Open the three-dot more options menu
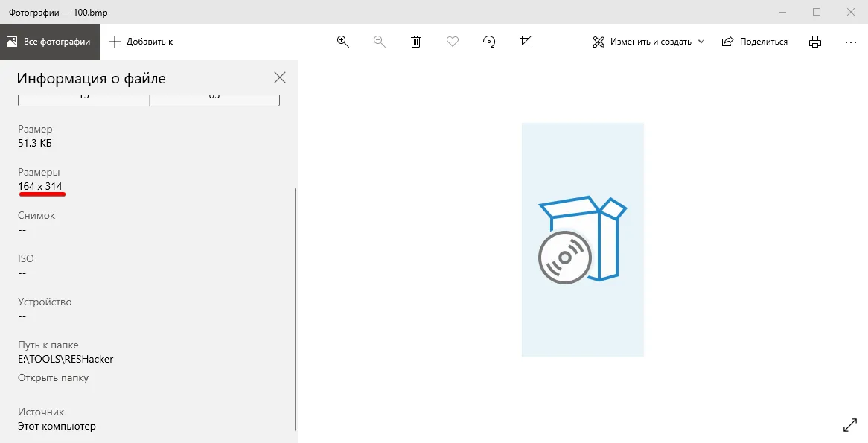 pyautogui.click(x=851, y=42)
